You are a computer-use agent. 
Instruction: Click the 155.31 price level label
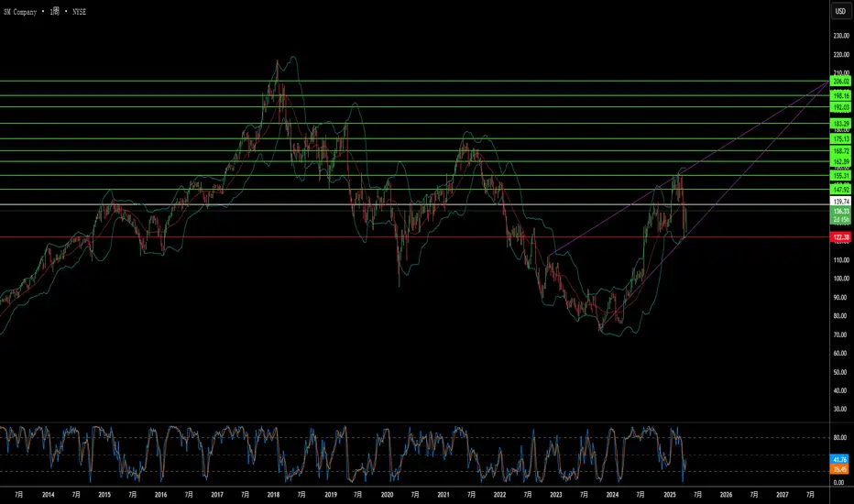point(840,175)
